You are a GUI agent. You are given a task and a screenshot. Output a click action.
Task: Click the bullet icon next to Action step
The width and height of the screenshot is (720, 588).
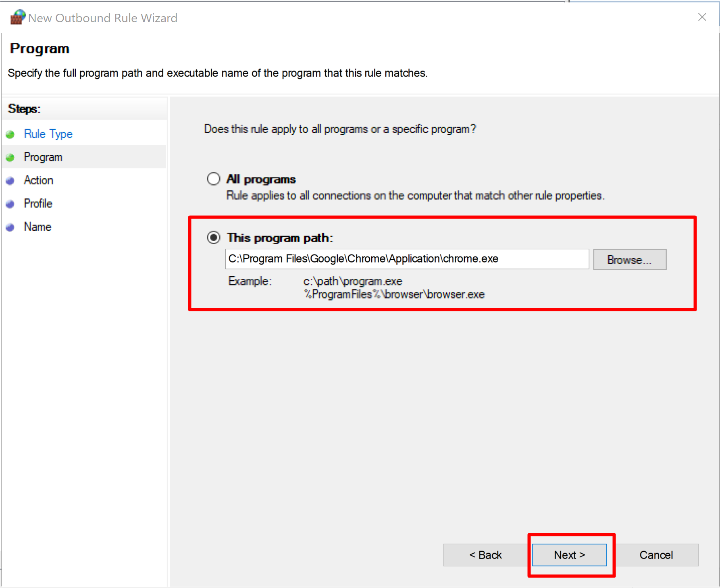[10, 180]
